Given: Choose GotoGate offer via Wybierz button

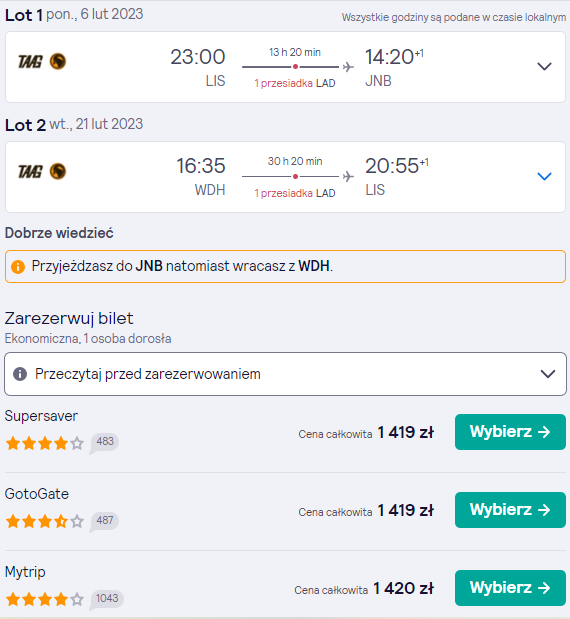Looking at the screenshot, I should 510,510.
